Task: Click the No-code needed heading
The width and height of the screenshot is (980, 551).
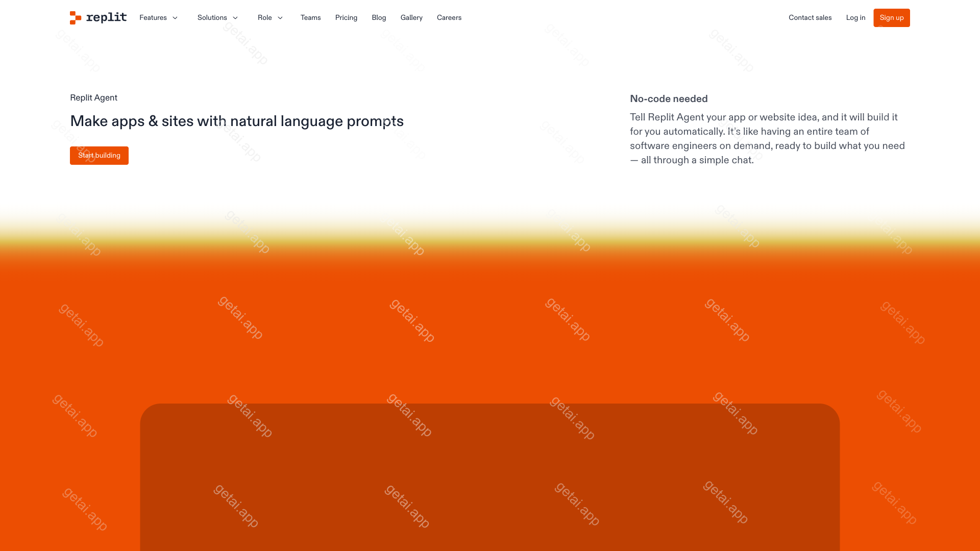Action: coord(669,99)
